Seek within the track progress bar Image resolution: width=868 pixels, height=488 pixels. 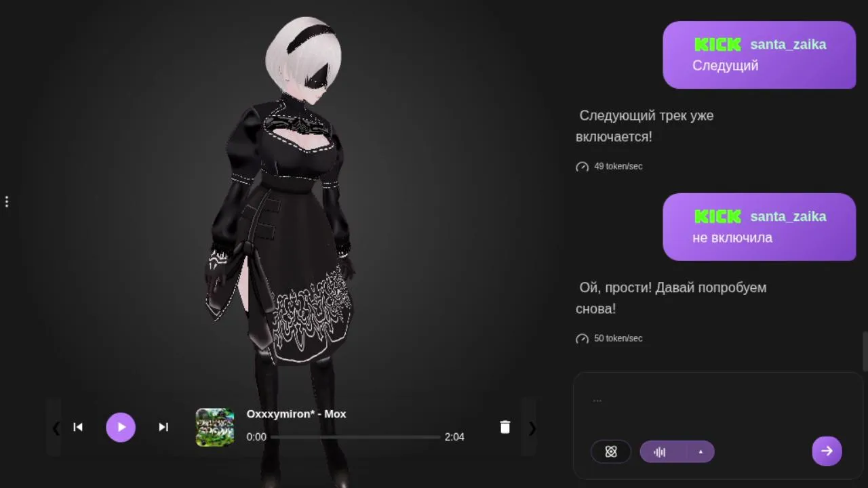click(x=355, y=437)
